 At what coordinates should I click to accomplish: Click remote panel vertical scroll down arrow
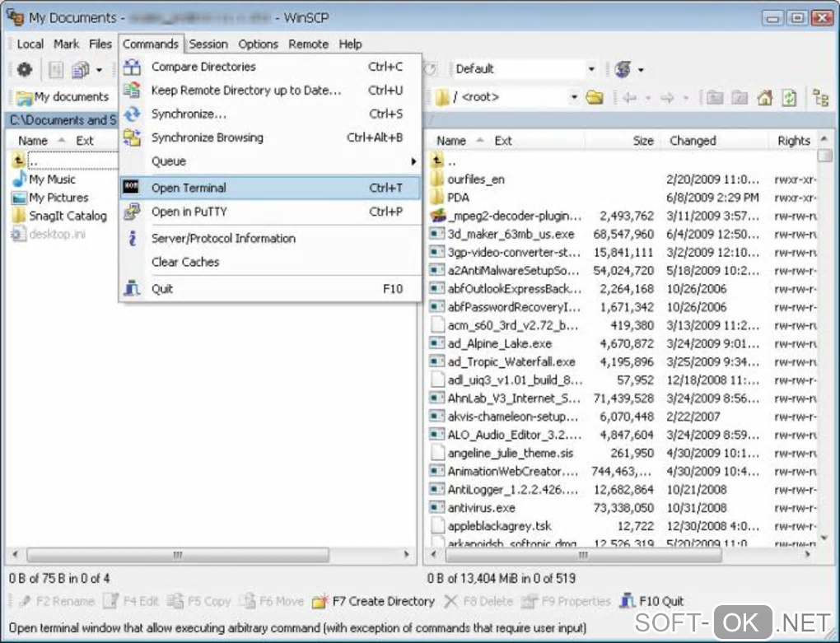coord(824,538)
